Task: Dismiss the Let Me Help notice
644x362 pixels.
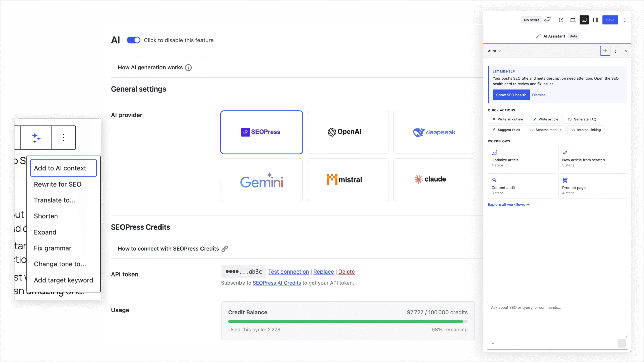Action: point(539,95)
